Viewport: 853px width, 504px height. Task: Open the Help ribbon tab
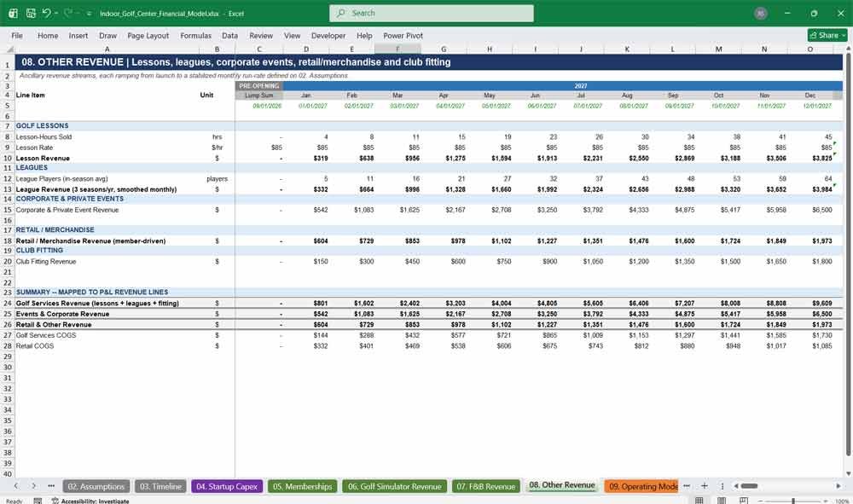pos(364,35)
